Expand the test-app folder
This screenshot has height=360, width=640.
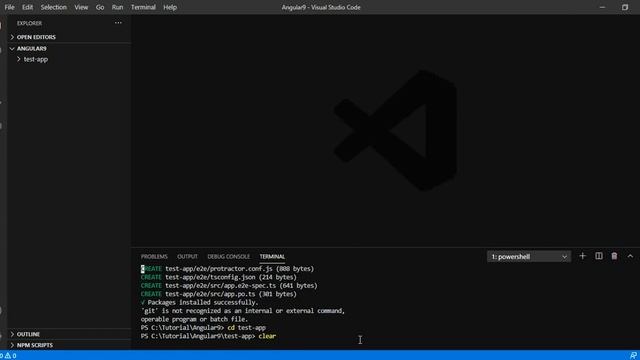[x=69, y=59]
